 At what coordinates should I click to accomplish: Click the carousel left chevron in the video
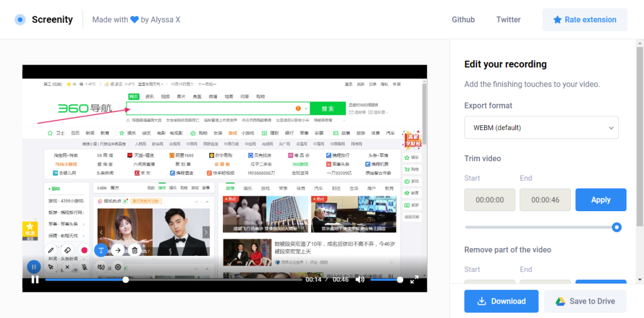tap(101, 232)
